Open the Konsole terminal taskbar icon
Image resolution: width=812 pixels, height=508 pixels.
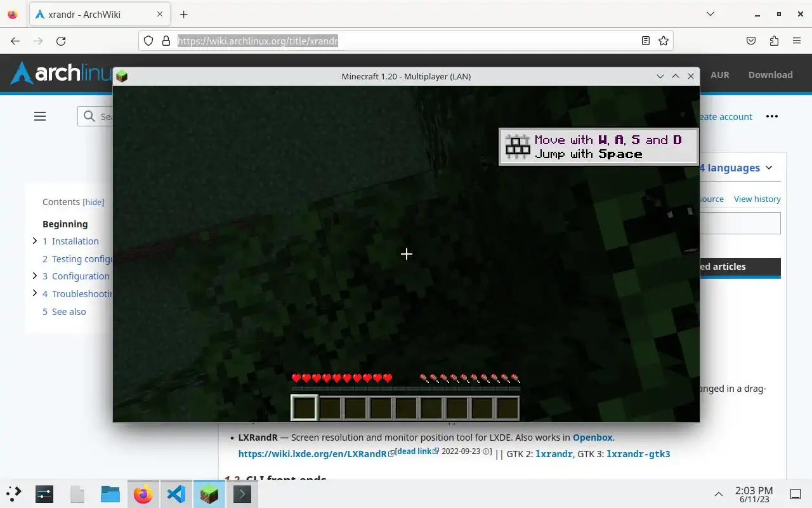tap(242, 494)
